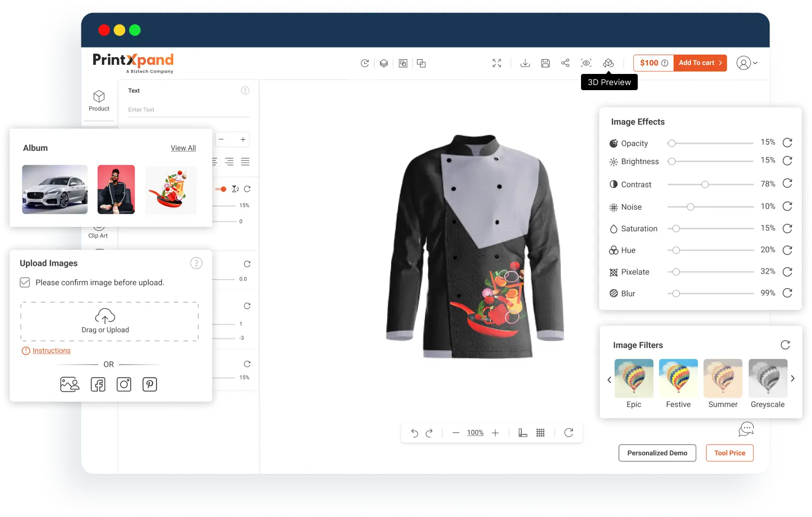This screenshot has height=517, width=812.
Task: Open the View All album link
Action: (183, 148)
